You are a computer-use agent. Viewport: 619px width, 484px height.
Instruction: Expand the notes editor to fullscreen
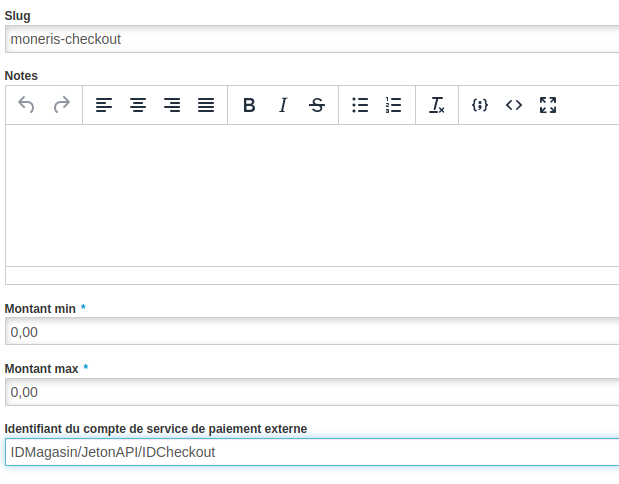point(548,105)
